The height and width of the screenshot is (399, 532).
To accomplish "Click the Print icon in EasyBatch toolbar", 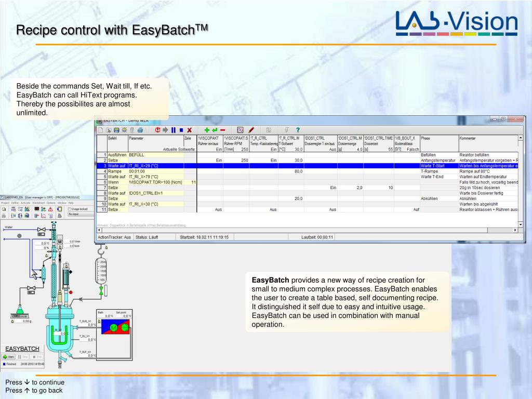I will pyautogui.click(x=140, y=130).
